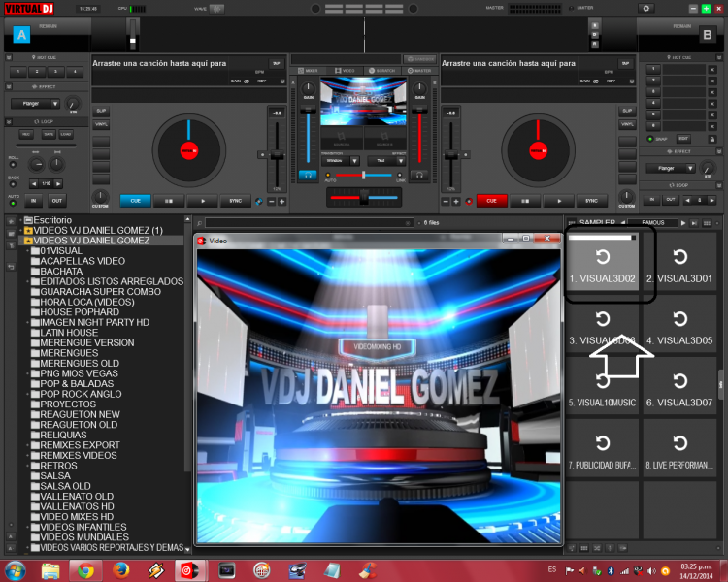Toggle deck B headphone cue button

click(419, 175)
